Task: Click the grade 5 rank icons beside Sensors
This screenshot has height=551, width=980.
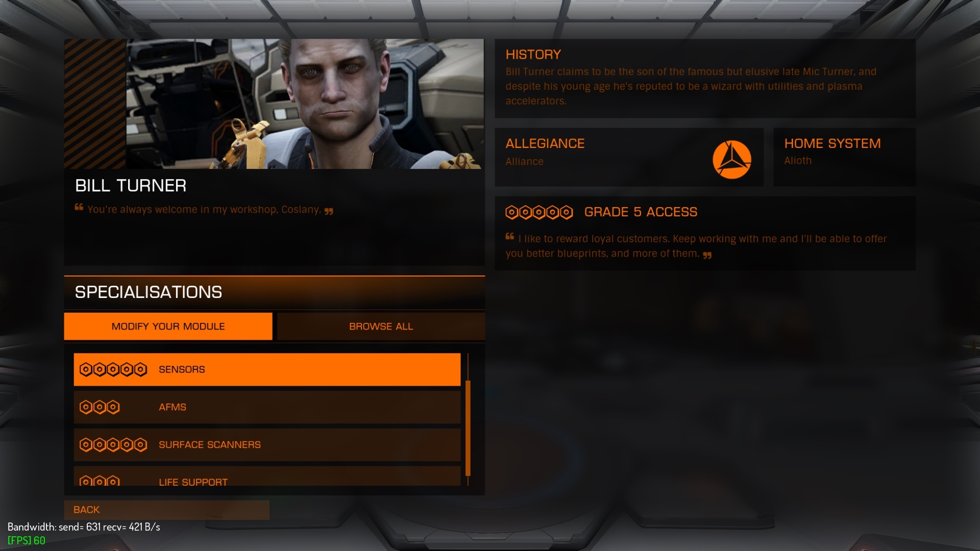Action: [x=113, y=369]
